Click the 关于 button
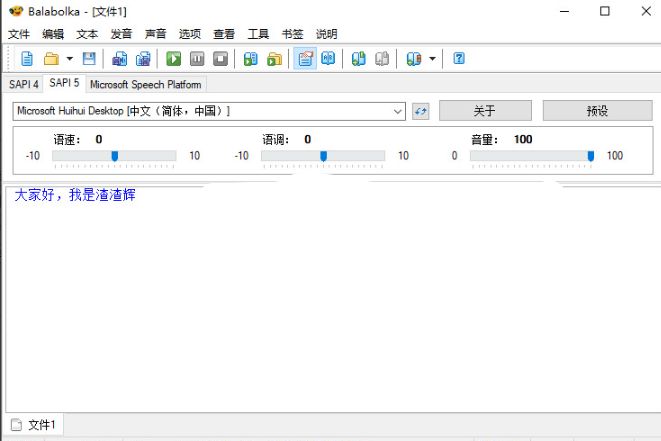This screenshot has height=441, width=661. tap(485, 111)
